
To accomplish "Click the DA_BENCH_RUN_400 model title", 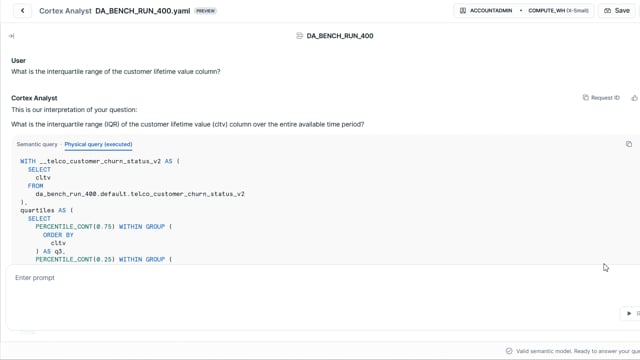I will pos(340,36).
